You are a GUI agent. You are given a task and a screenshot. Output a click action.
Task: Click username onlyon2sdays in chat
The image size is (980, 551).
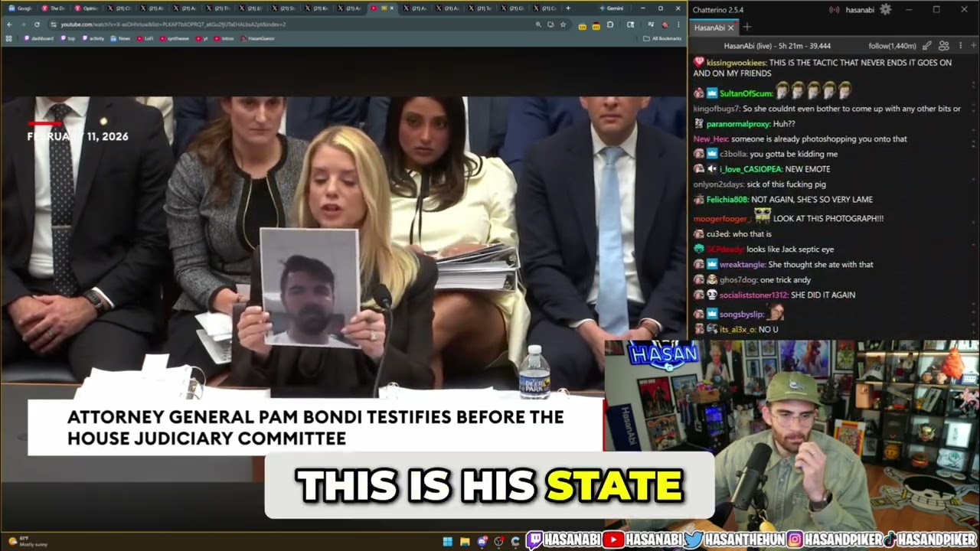pos(720,184)
